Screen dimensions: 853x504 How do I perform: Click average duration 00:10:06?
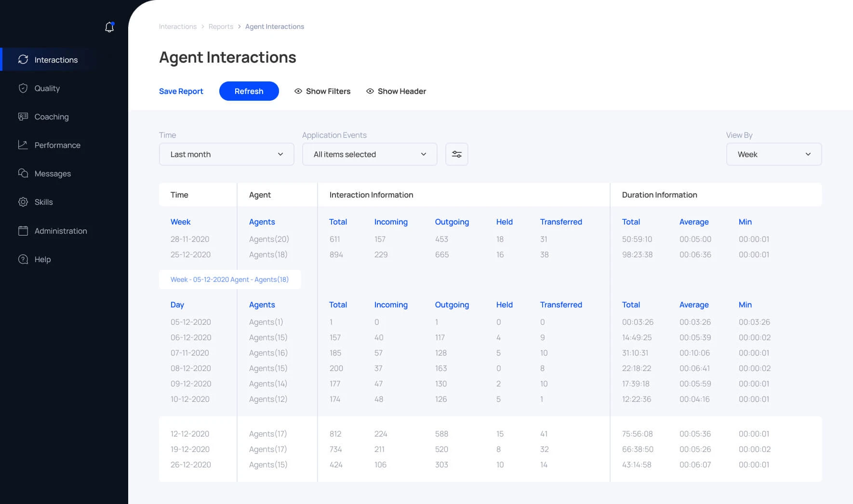point(694,353)
